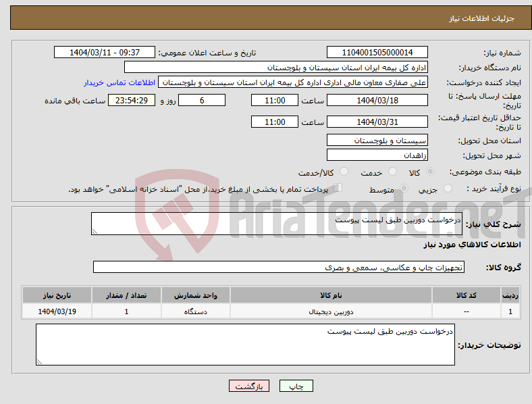
Task: Select the خدمت radio button
Action: tap(392, 172)
